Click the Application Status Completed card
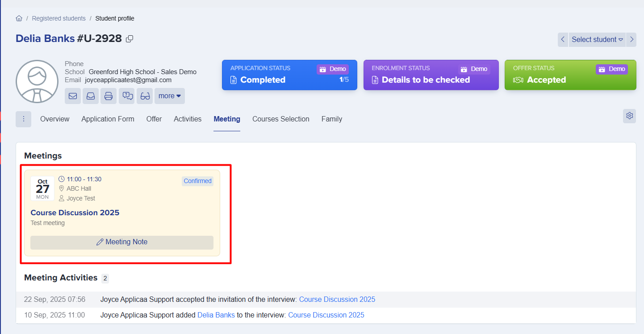This screenshot has width=644, height=334. (x=289, y=75)
